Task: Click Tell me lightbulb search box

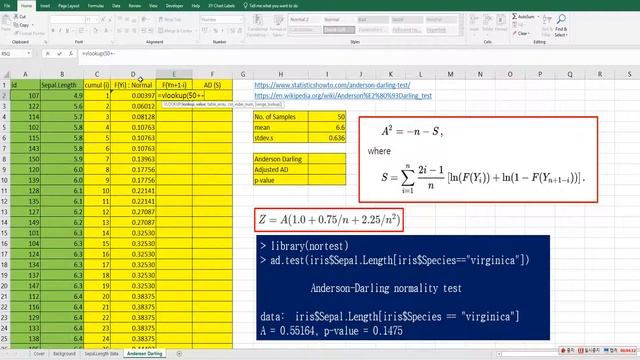Action: tap(271, 6)
